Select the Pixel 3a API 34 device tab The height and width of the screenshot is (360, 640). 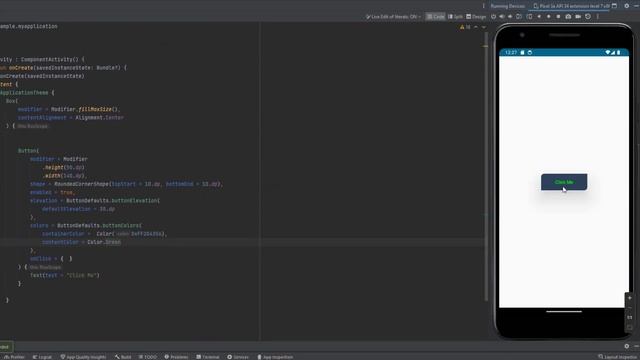571,6
